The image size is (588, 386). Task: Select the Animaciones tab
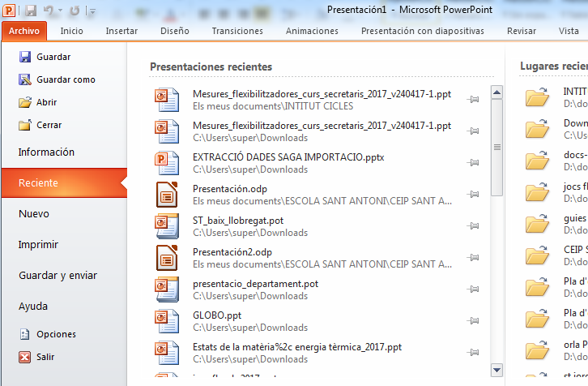tap(312, 31)
